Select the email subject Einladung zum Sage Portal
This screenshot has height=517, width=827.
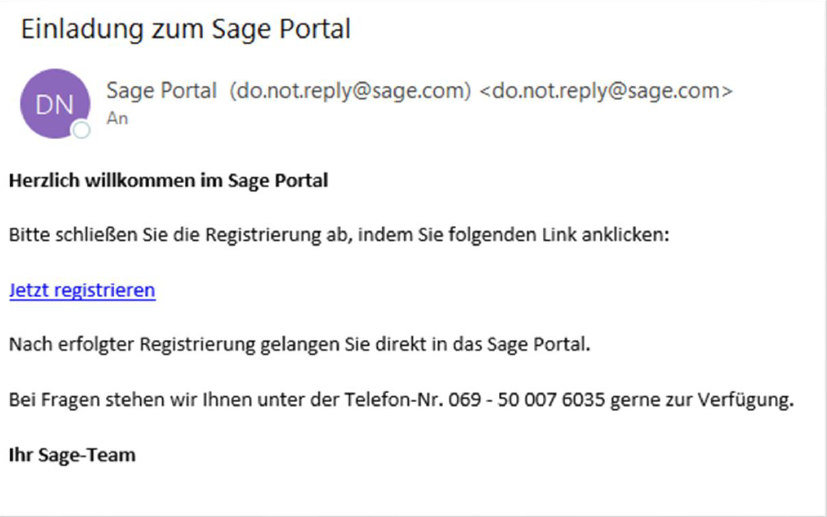tap(186, 30)
